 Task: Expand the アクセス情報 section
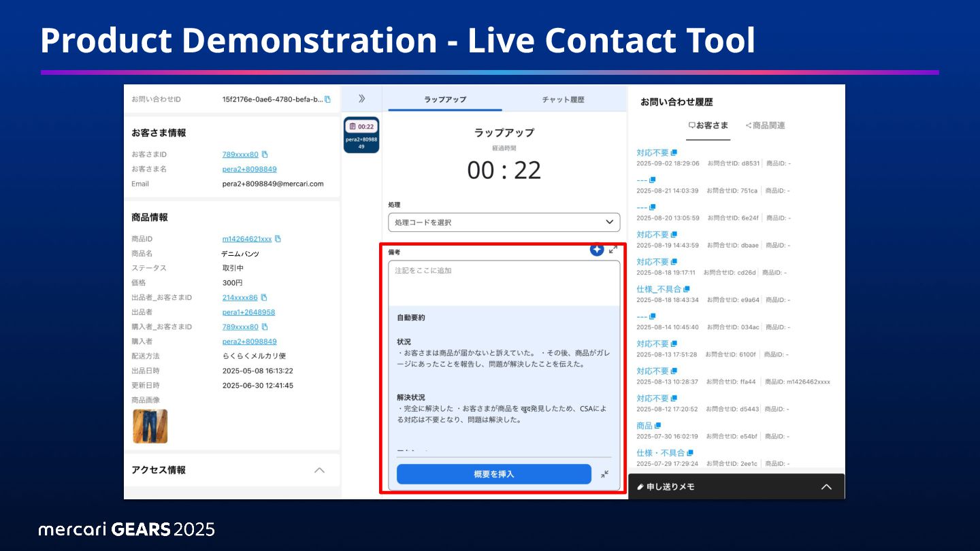318,470
